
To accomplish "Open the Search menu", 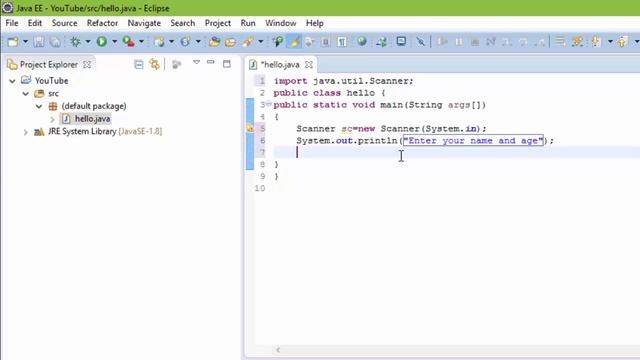I will tap(182, 23).
